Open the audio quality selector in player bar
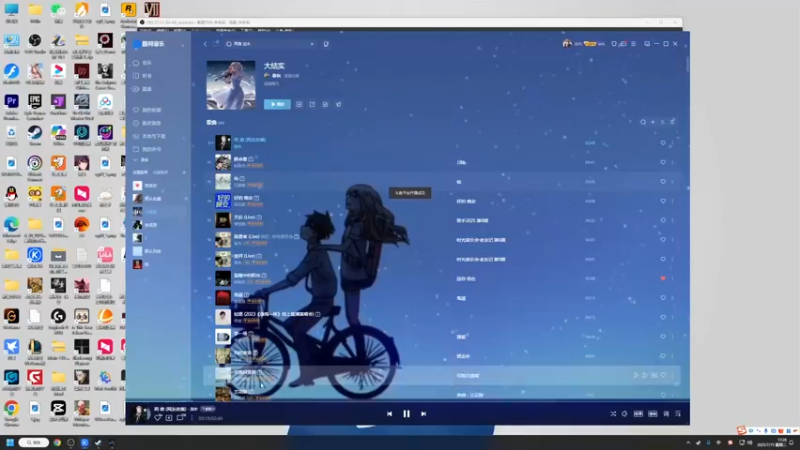 click(x=638, y=414)
